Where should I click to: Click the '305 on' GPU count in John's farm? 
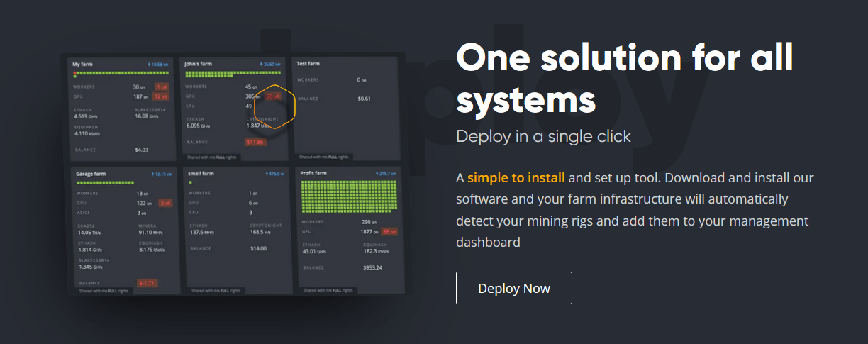pos(253,96)
